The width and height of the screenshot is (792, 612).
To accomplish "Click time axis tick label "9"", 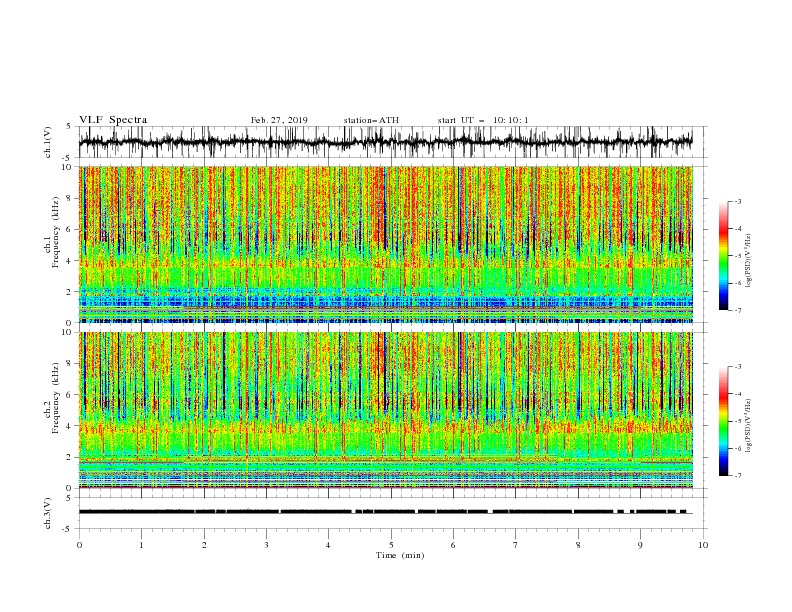I will [640, 545].
